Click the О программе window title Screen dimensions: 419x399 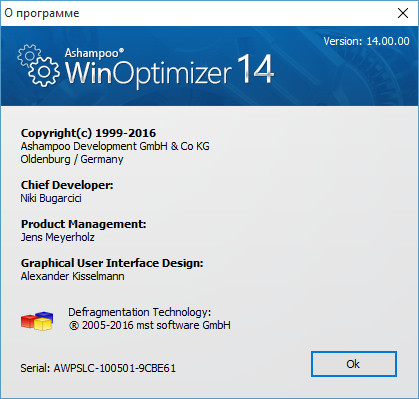[42, 13]
